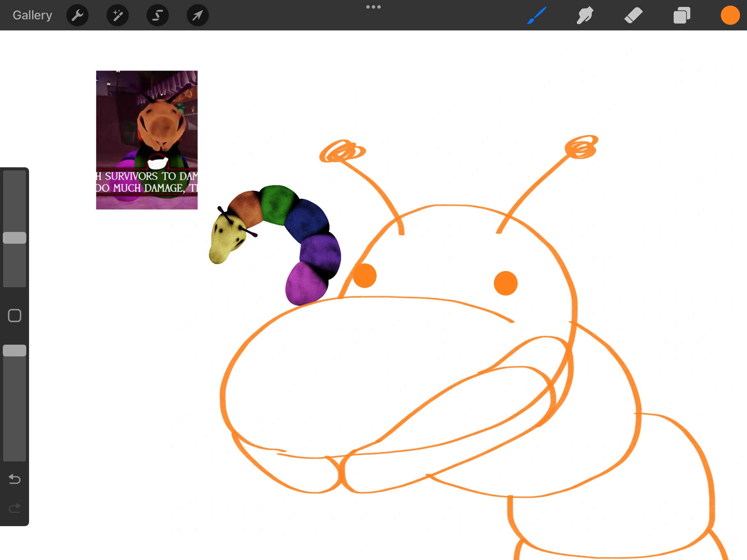Open the orange active color picker
This screenshot has width=747, height=560.
[x=730, y=15]
